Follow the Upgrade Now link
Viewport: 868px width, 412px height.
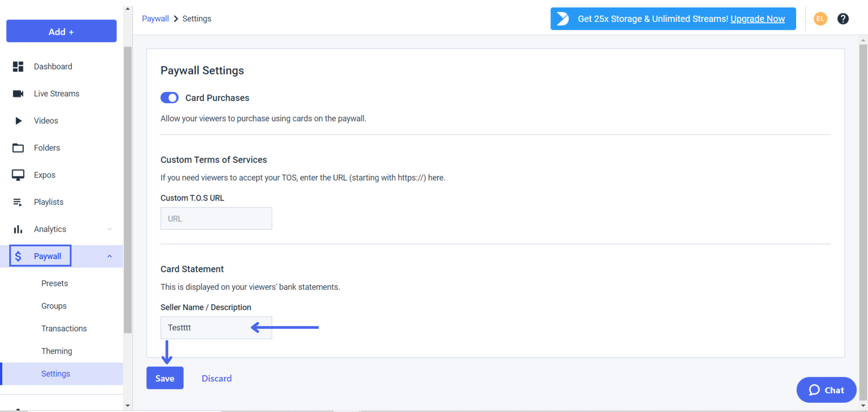click(x=757, y=19)
